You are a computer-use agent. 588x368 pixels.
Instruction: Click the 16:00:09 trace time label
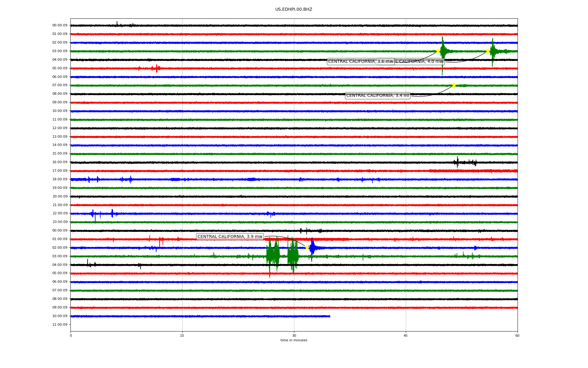(x=60, y=162)
